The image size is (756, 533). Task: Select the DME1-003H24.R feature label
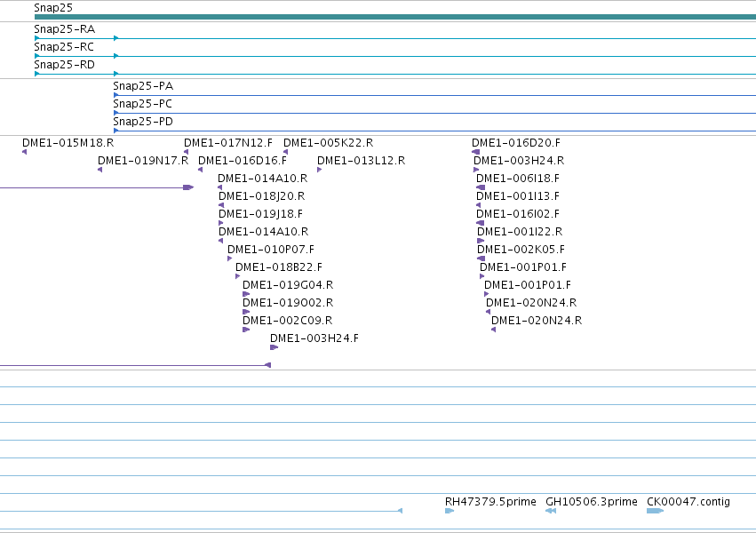coord(519,161)
